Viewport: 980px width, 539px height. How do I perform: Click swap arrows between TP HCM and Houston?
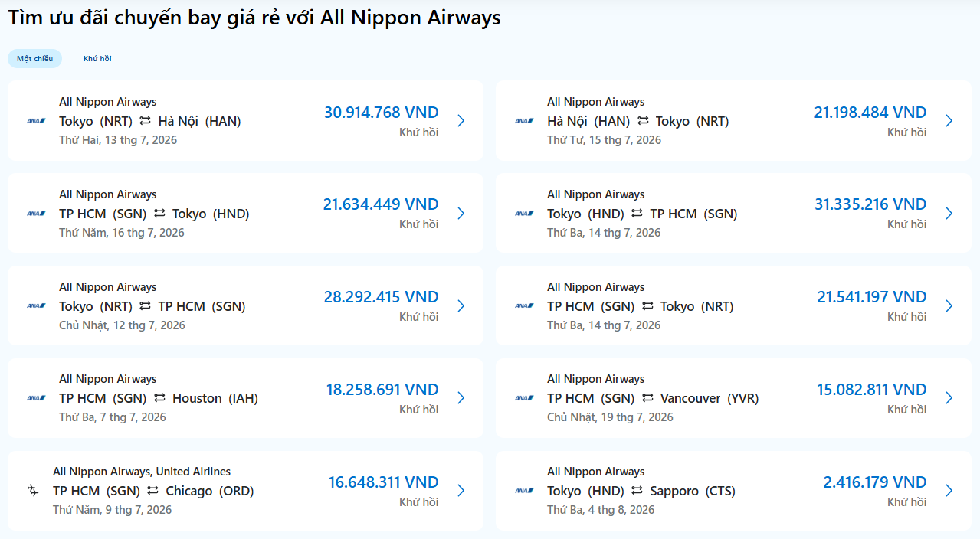point(159,398)
